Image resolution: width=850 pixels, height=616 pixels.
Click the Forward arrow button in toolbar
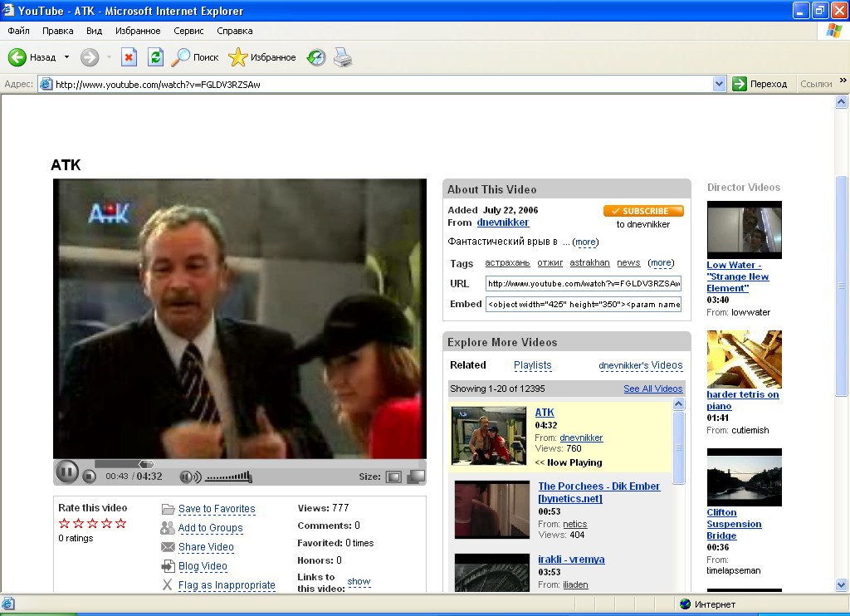(x=90, y=57)
